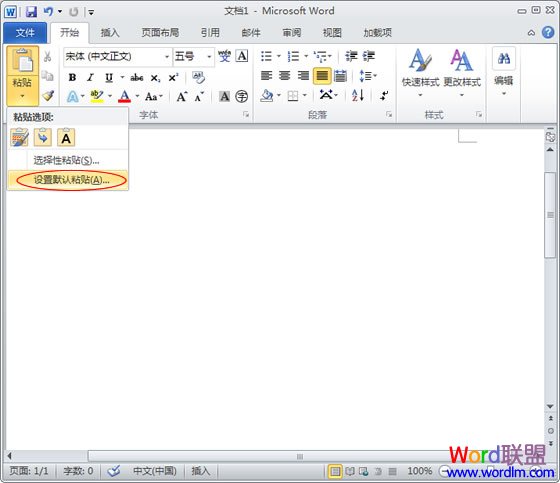Open 选择性粘贴(S)... from paste menu
Viewport: 560px width, 483px height.
(x=66, y=160)
